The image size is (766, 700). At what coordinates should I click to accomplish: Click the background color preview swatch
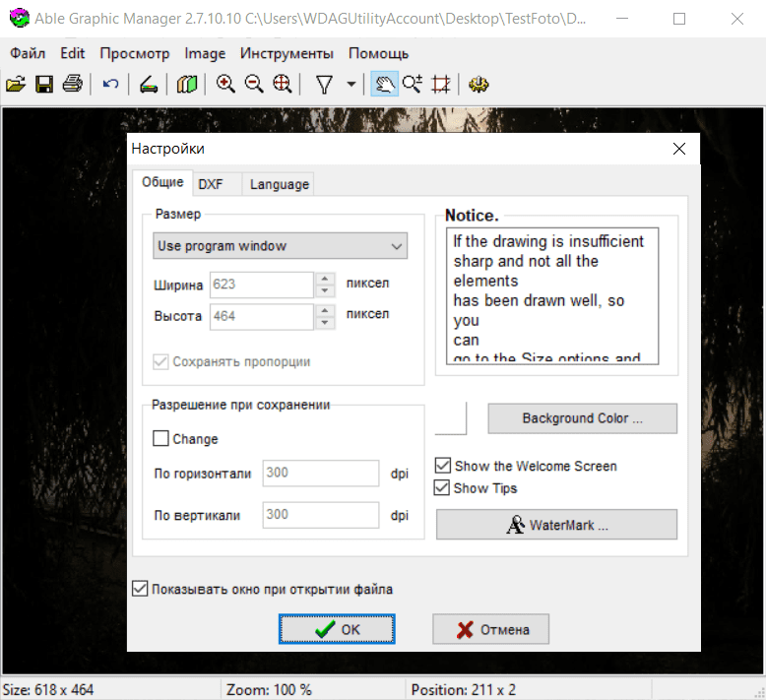click(451, 418)
